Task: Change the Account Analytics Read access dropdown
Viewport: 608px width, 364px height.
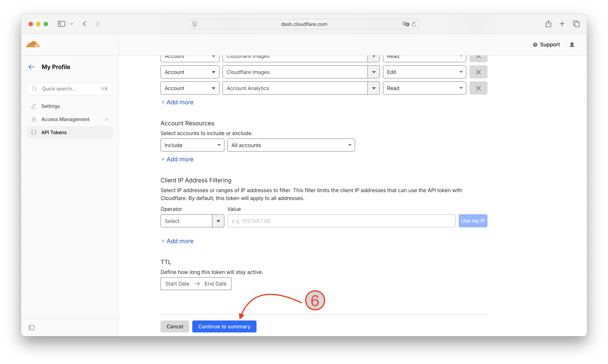Action: click(424, 88)
